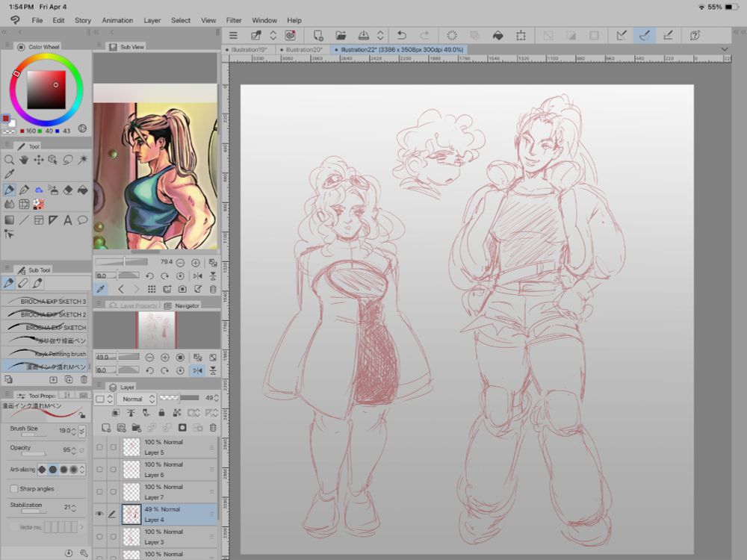
Task: Toggle Navigator flip horizontal
Action: click(198, 370)
